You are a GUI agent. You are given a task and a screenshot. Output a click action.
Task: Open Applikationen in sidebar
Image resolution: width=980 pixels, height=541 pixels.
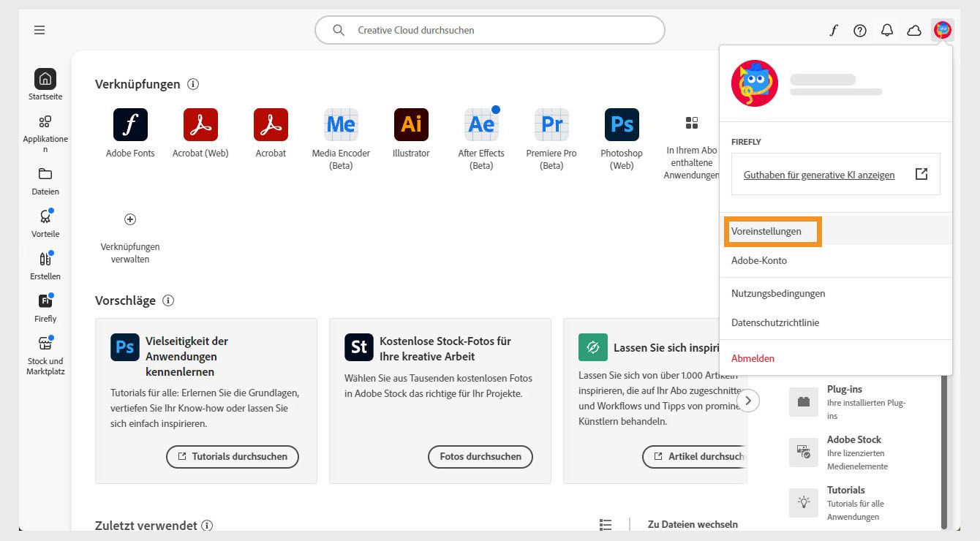coord(45,133)
